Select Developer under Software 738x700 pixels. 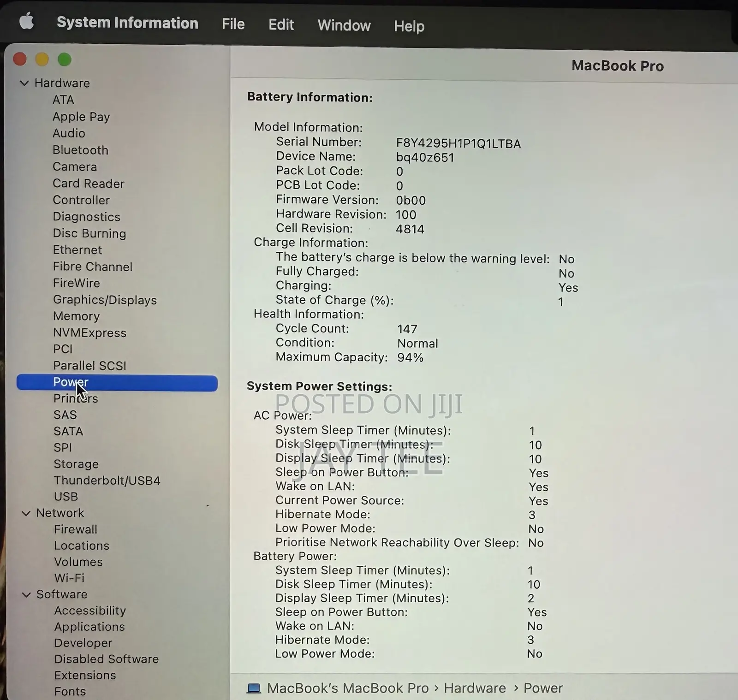tap(83, 643)
